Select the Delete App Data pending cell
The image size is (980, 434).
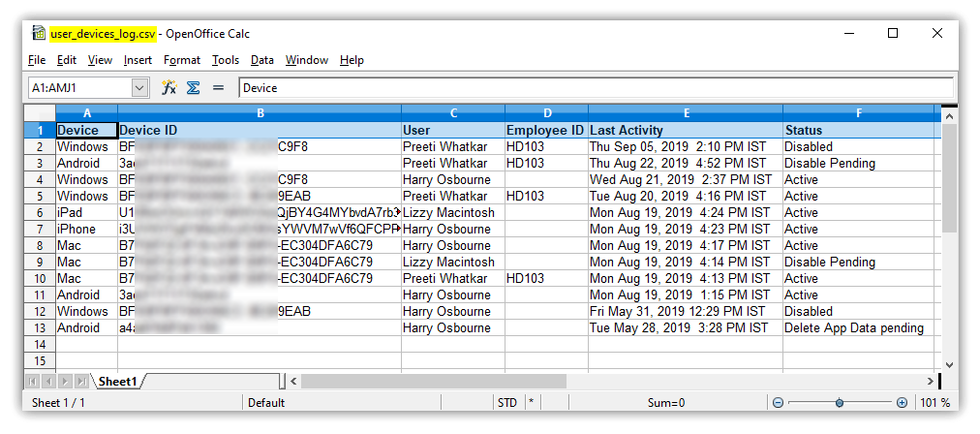tap(859, 327)
